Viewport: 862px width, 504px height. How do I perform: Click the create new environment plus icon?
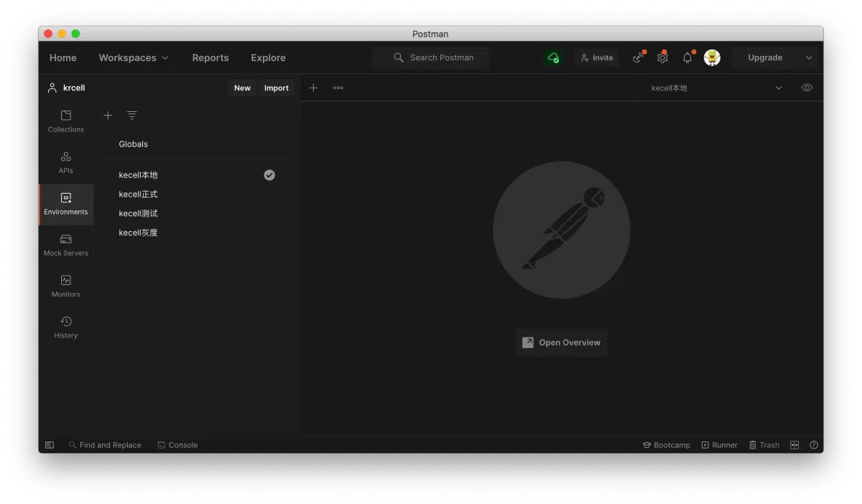(108, 116)
